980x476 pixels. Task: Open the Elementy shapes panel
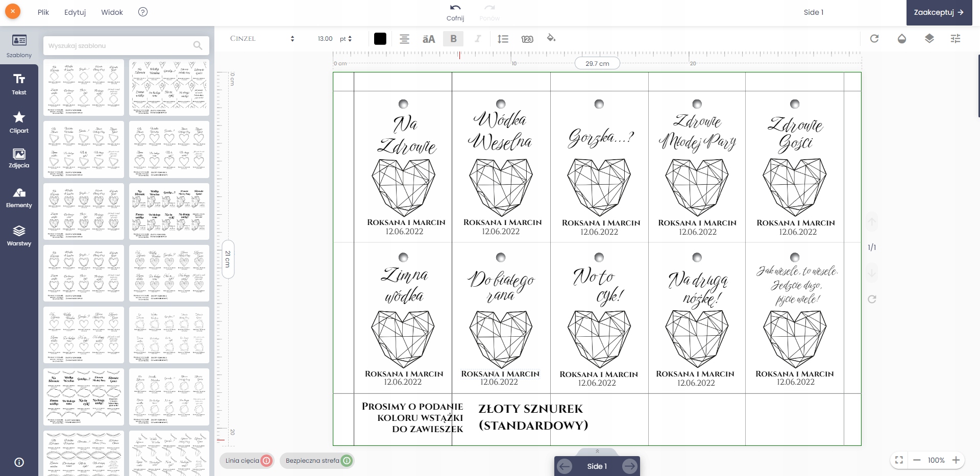coord(19,197)
